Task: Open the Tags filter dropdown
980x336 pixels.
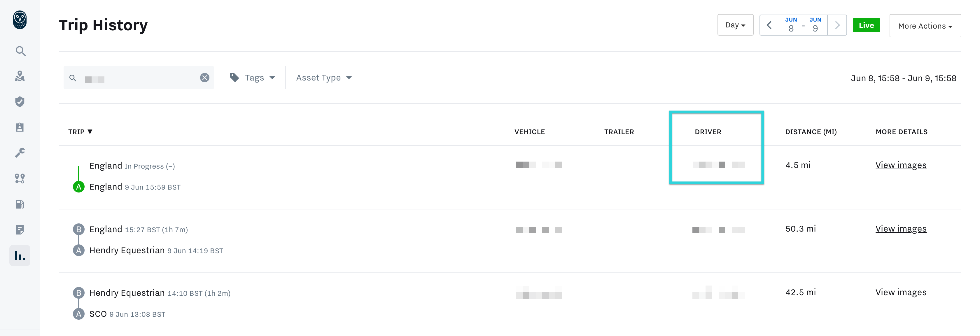Action: [253, 78]
